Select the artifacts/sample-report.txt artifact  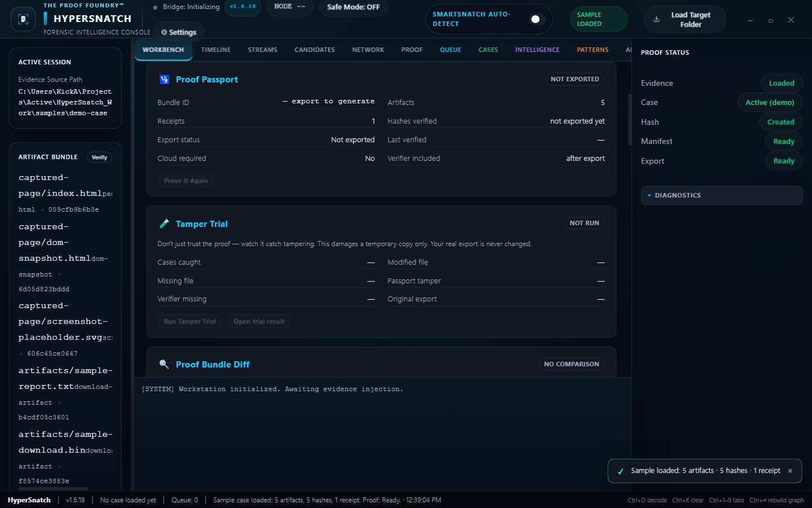pyautogui.click(x=65, y=393)
